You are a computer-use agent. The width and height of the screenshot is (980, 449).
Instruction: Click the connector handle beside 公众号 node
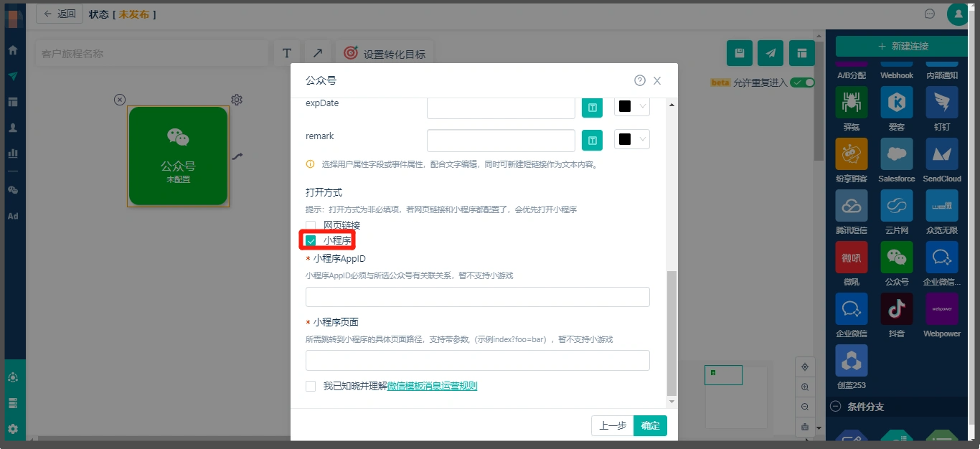(x=237, y=156)
